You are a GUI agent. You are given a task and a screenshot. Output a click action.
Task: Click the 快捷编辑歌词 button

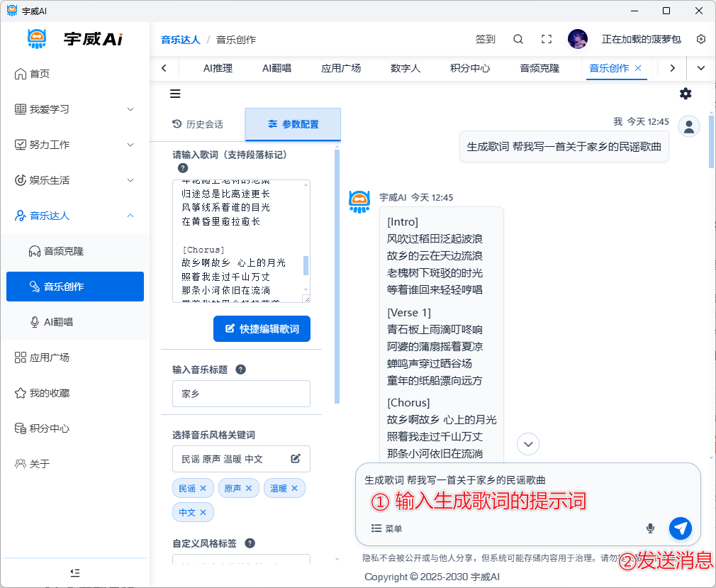262,329
